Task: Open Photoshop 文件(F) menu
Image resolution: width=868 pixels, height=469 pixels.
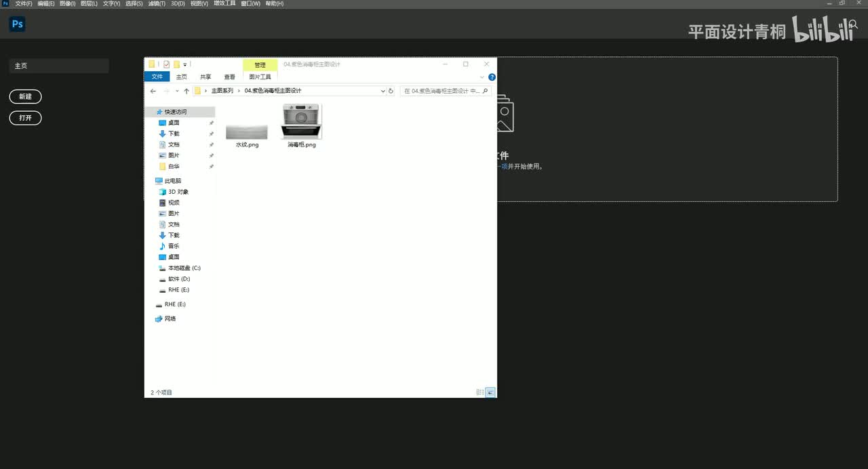Action: pyautogui.click(x=24, y=3)
